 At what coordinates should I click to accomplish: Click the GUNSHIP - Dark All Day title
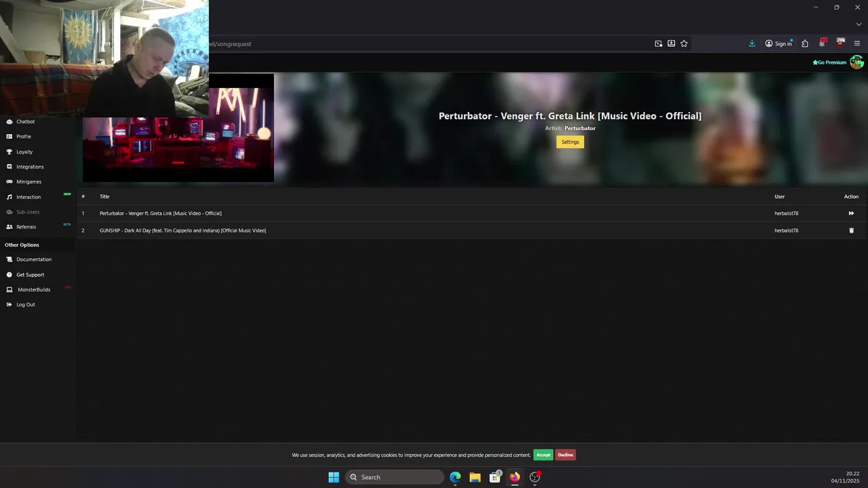click(182, 230)
